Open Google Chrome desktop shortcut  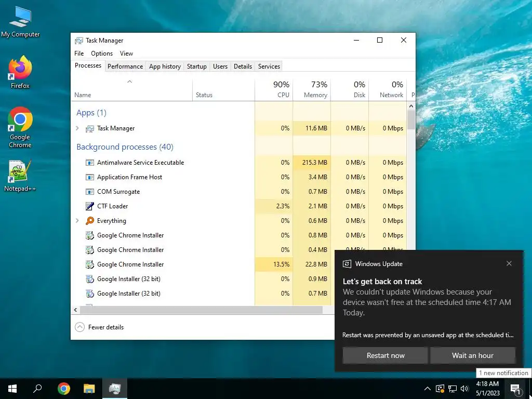click(20, 128)
